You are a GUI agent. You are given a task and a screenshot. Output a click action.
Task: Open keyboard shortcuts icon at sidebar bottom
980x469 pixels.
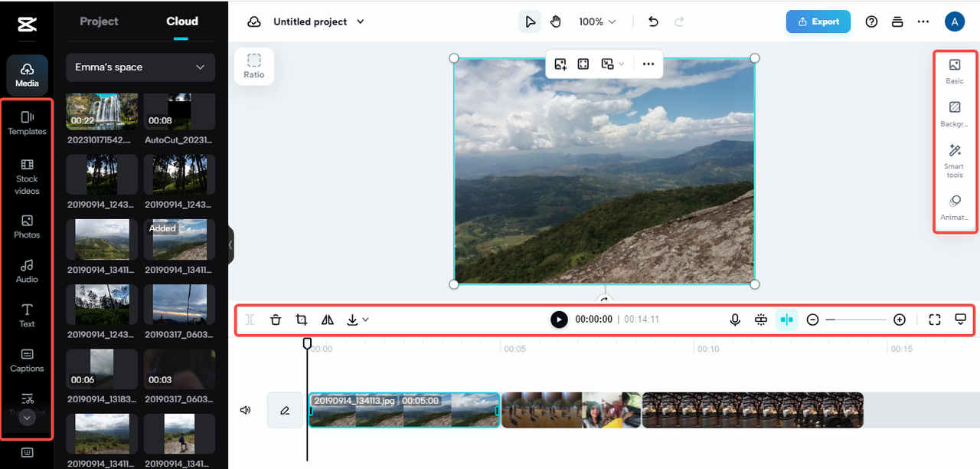[27, 453]
